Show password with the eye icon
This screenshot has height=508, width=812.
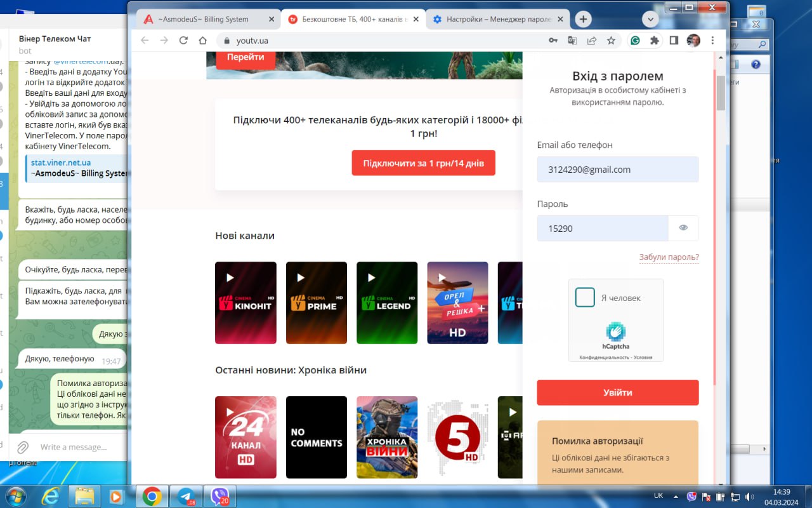[683, 229]
